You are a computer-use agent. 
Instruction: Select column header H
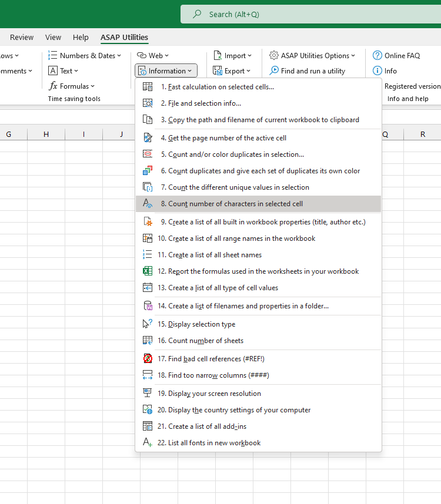(x=46, y=134)
